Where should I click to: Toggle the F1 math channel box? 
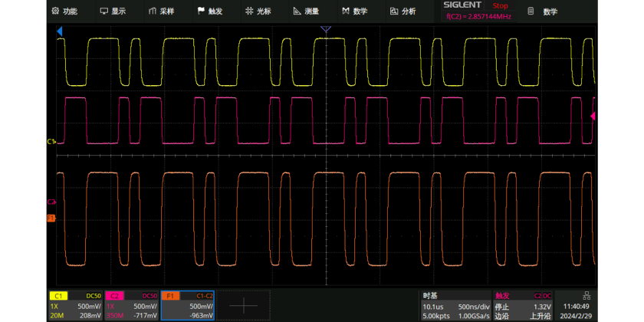point(189,305)
